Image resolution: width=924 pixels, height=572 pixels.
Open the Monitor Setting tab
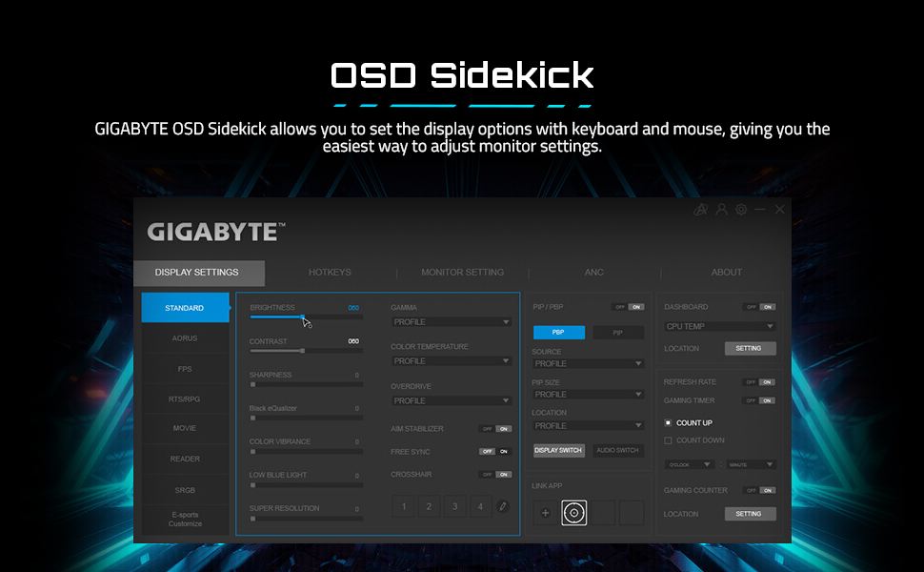click(x=462, y=273)
